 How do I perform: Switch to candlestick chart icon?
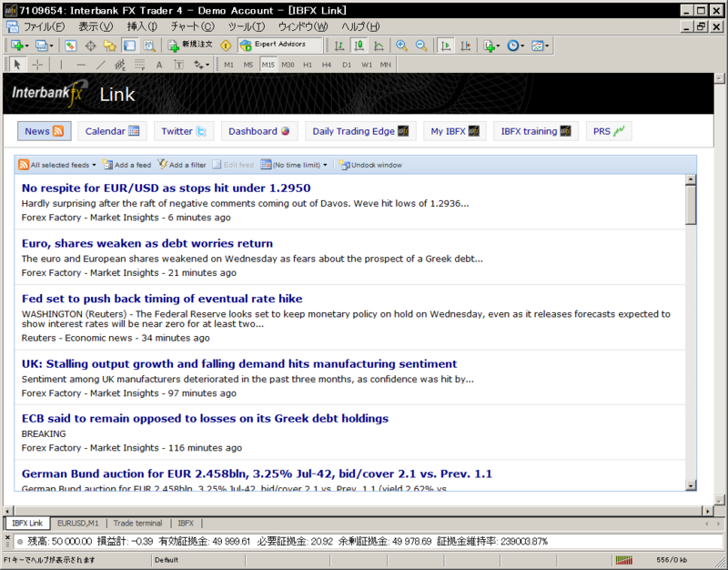(x=359, y=46)
